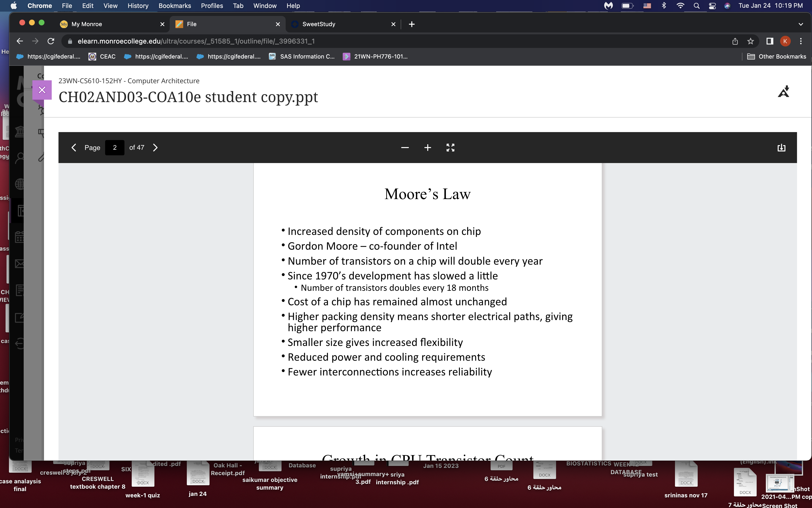Open Spotlight search in menu bar
The image size is (812, 508).
696,6
